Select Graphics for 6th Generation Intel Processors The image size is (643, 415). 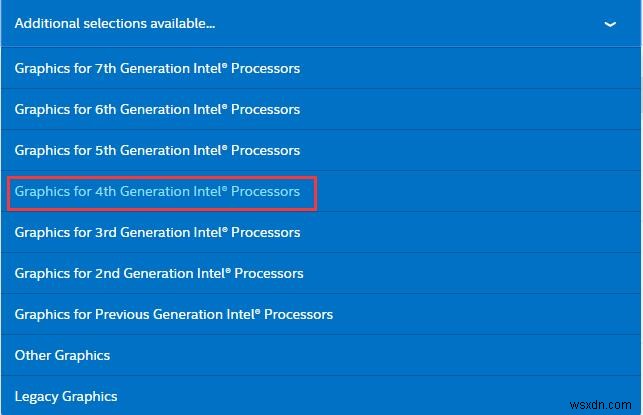point(321,109)
